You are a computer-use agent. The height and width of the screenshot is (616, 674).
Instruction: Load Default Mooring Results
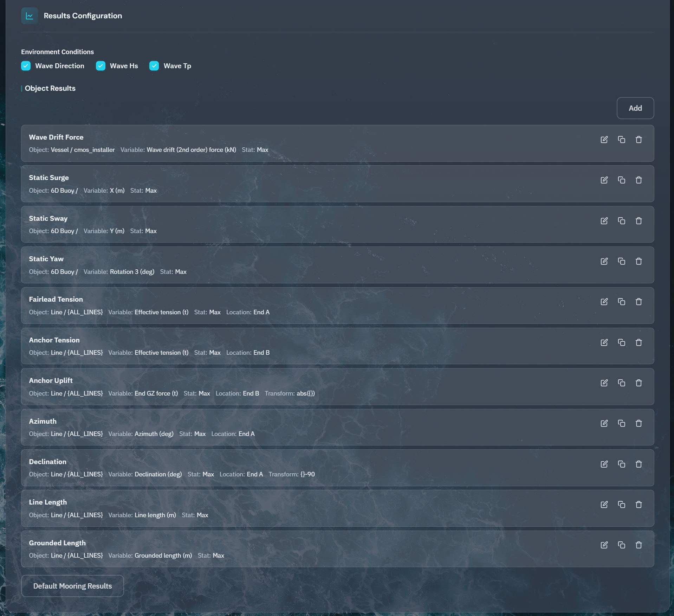[72, 586]
